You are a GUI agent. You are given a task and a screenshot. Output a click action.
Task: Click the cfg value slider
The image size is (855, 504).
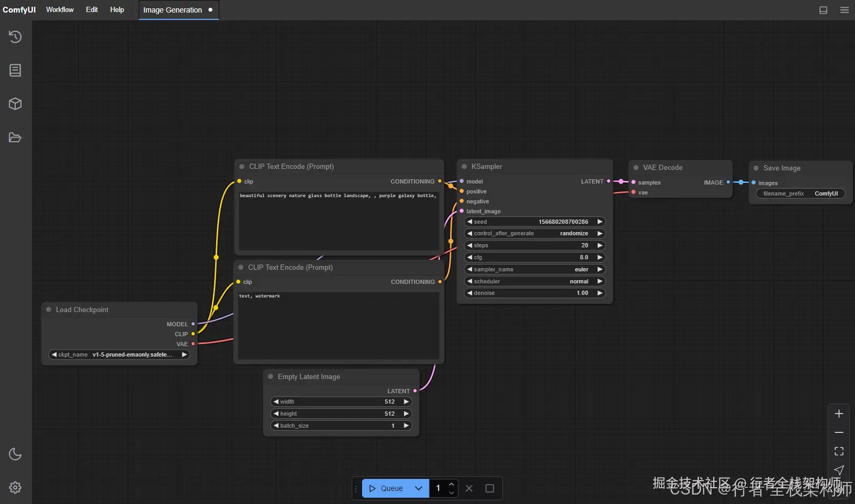(535, 257)
